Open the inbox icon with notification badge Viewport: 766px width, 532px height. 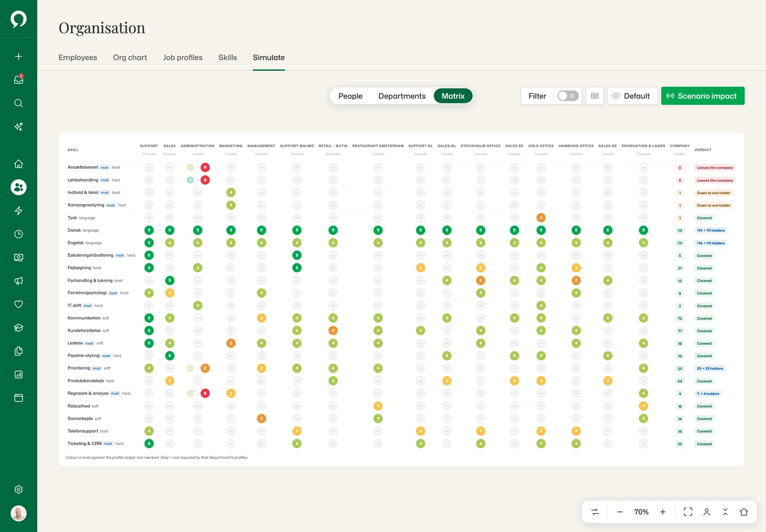click(x=19, y=79)
